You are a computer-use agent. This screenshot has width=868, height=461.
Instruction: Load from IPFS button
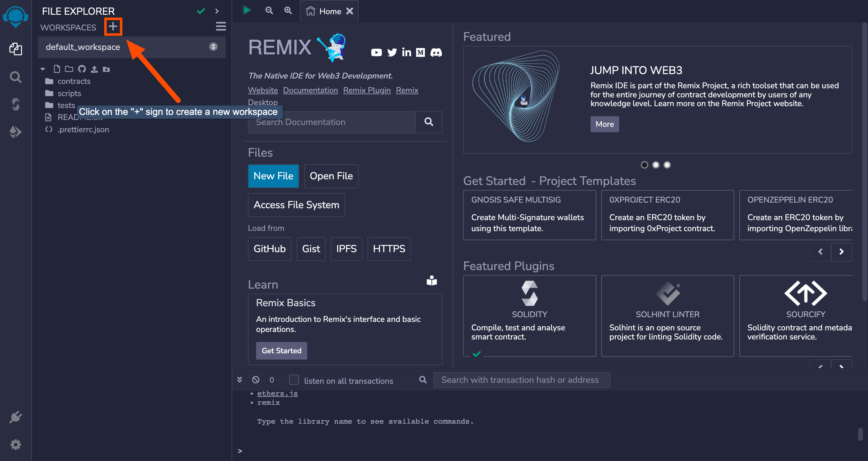tap(346, 249)
